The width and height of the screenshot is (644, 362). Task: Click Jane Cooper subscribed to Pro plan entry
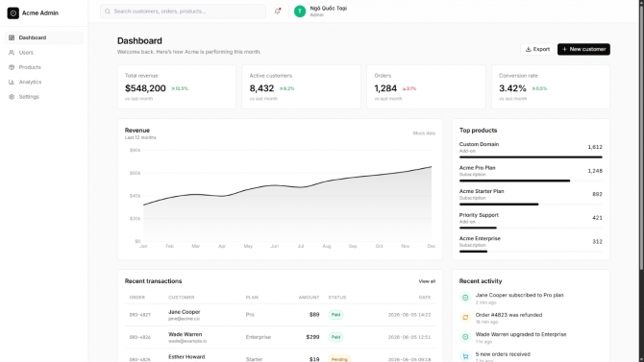(519, 295)
